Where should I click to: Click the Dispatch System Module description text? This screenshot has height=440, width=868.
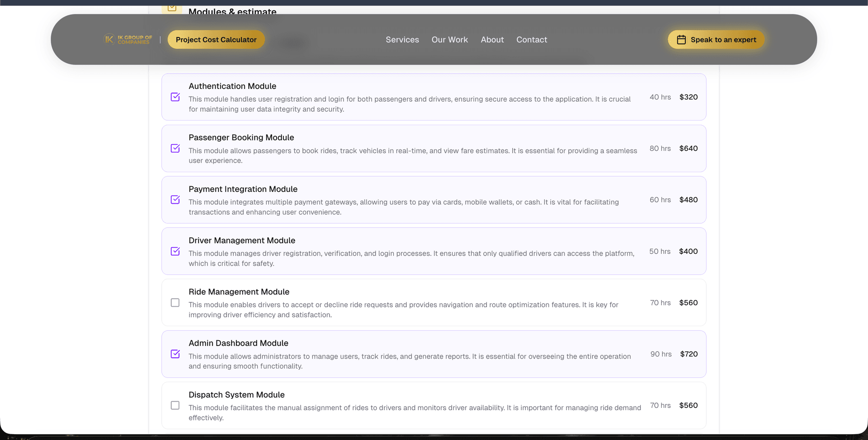(x=415, y=413)
